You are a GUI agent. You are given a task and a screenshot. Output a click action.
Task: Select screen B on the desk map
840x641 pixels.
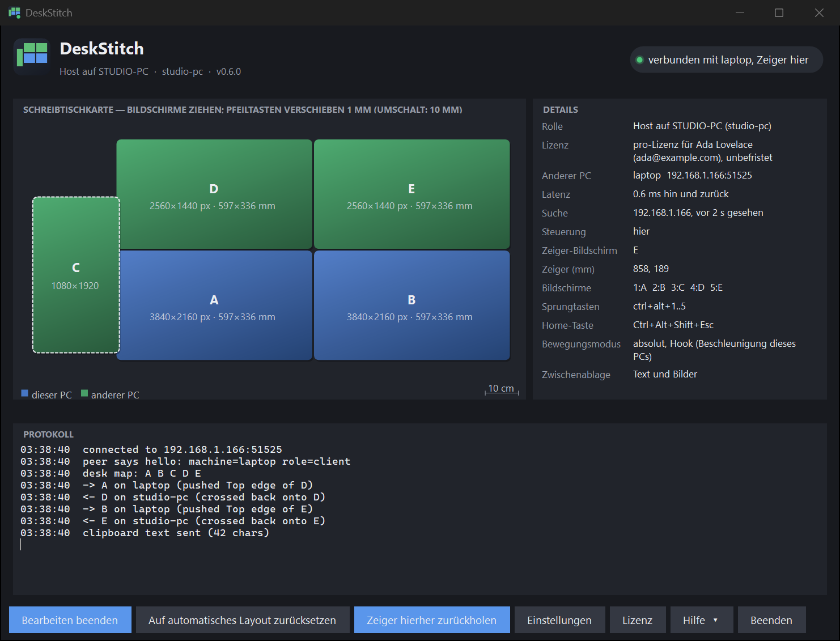(411, 305)
